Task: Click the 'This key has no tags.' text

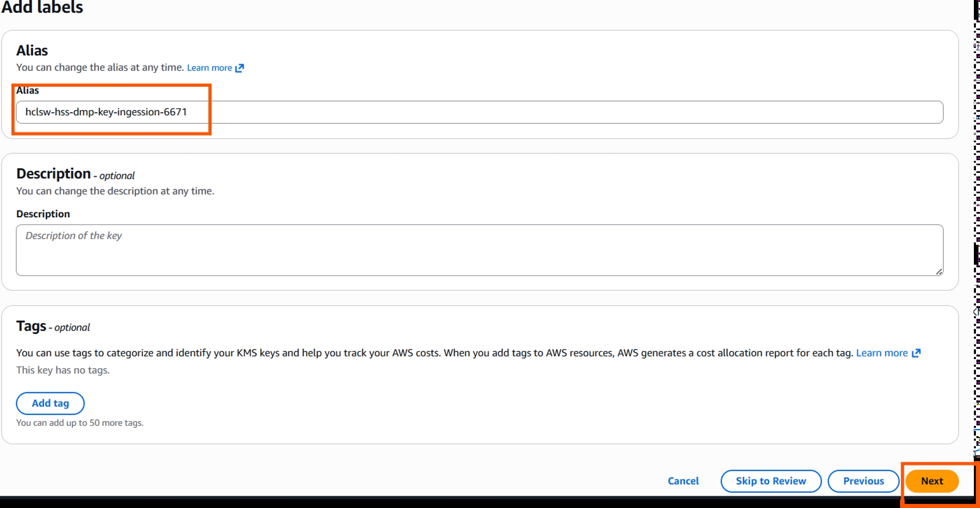Action: pos(63,370)
